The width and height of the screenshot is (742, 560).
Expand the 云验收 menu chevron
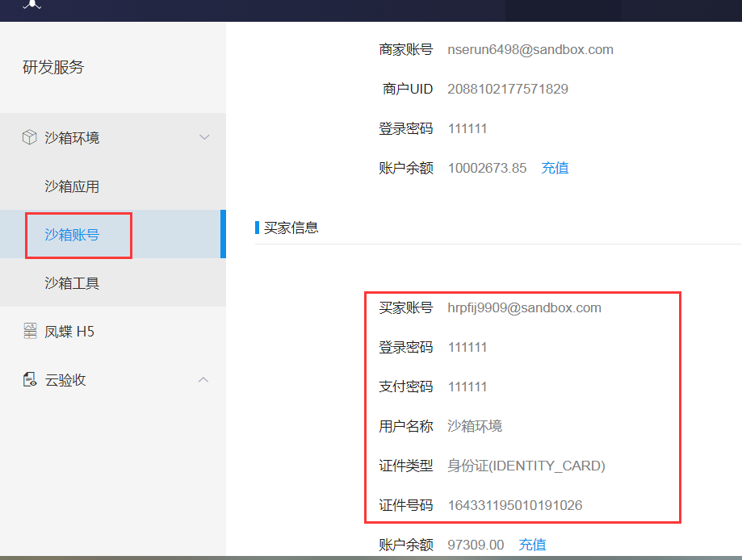point(203,380)
